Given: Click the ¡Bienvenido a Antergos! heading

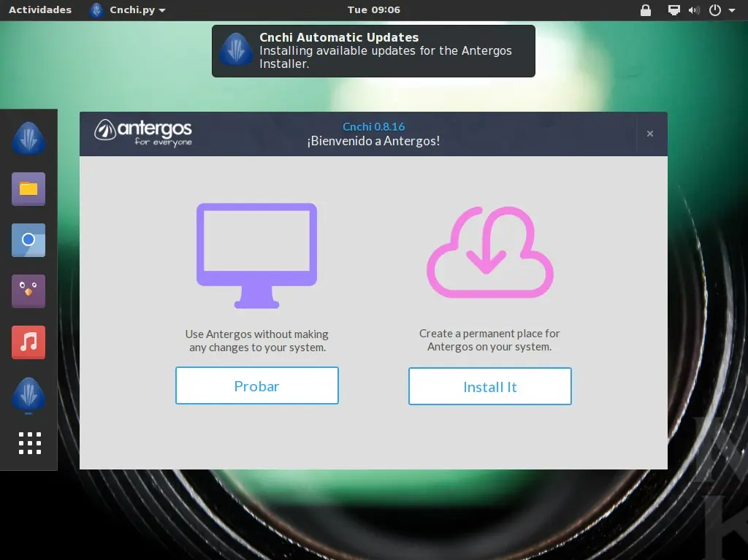Looking at the screenshot, I should coord(373,141).
